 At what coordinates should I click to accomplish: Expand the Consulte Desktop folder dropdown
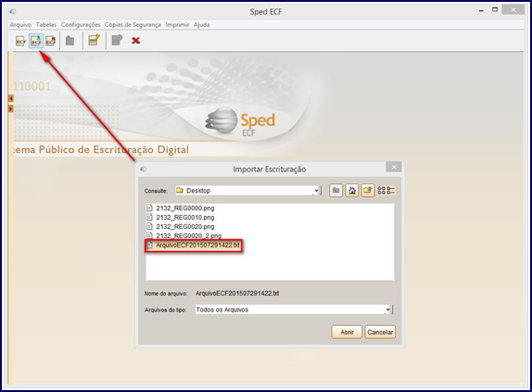(317, 191)
